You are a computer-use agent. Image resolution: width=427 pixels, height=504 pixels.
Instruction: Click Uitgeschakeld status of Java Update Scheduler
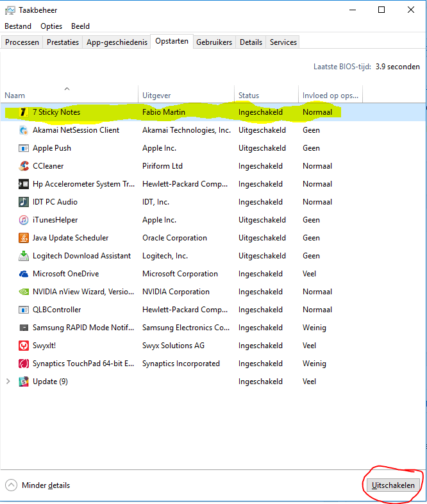pyautogui.click(x=262, y=238)
